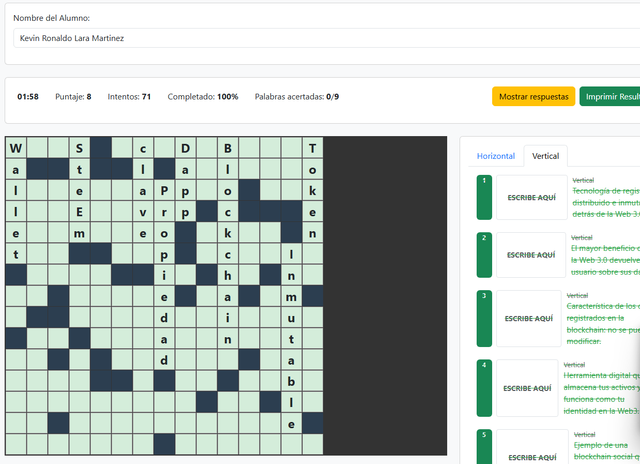Image resolution: width=640 pixels, height=464 pixels.
Task: Select the crossword cell with capital S
Action: click(80, 148)
